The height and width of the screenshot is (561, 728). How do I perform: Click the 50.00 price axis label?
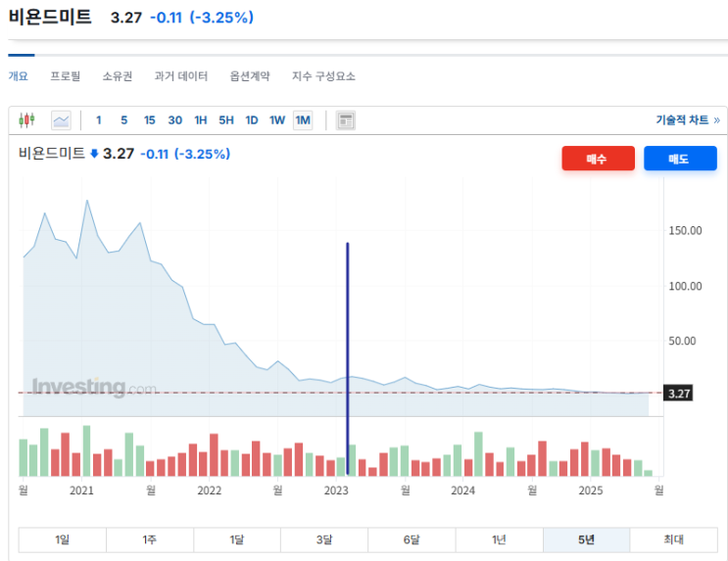683,341
